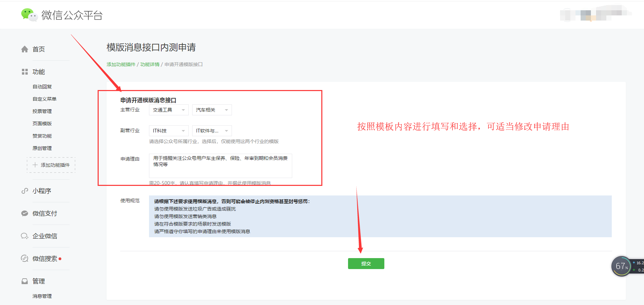Click the green 提交 button

(366, 264)
